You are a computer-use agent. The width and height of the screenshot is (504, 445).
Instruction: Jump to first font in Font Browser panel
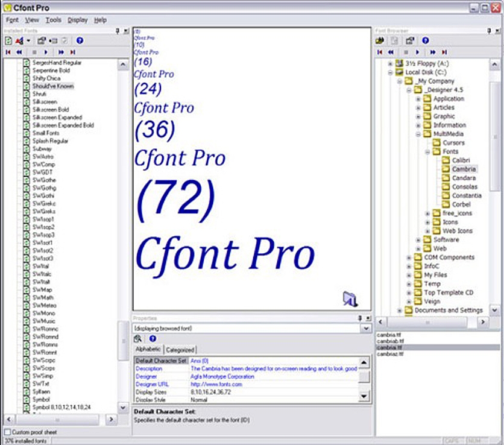pos(380,52)
